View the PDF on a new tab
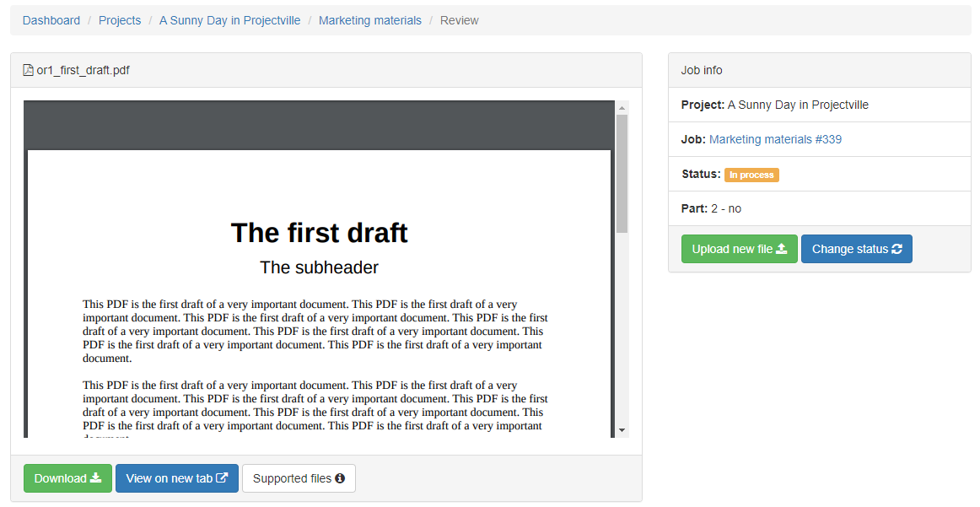This screenshot has width=980, height=507. [x=177, y=478]
